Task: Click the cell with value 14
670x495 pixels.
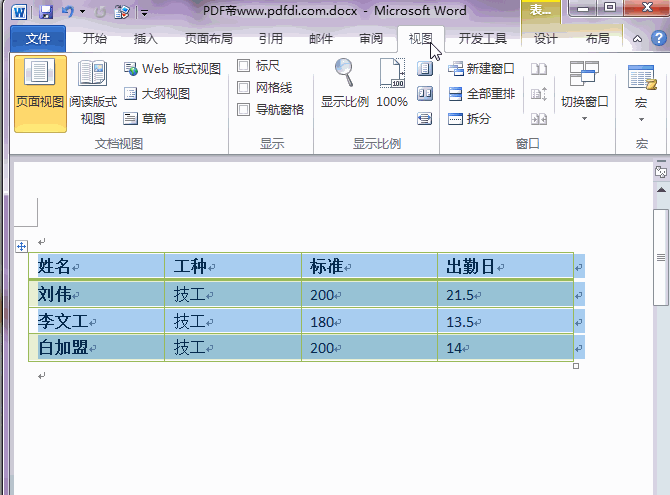Action: point(505,348)
